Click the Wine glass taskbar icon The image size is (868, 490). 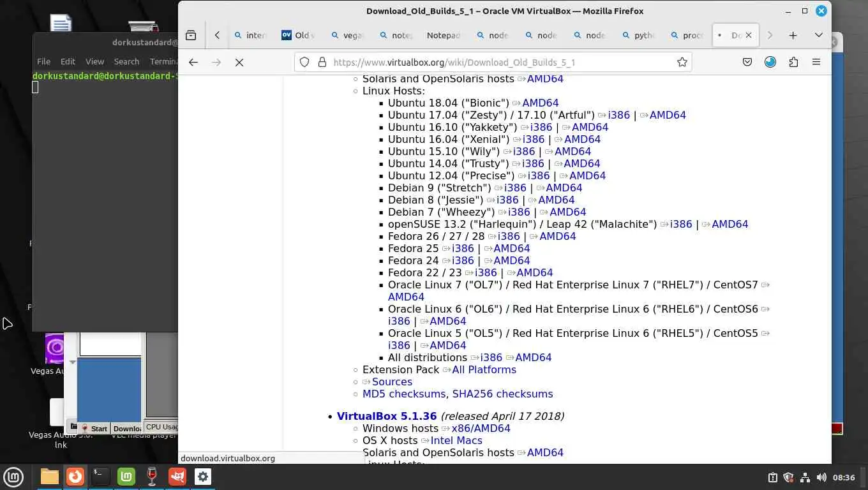click(152, 477)
